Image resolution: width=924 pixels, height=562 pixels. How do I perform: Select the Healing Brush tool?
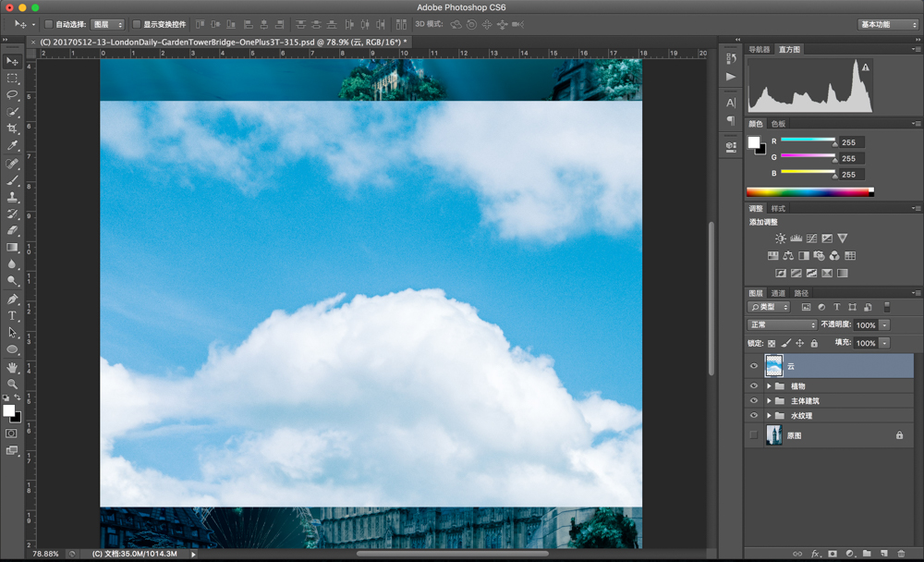pos(12,164)
